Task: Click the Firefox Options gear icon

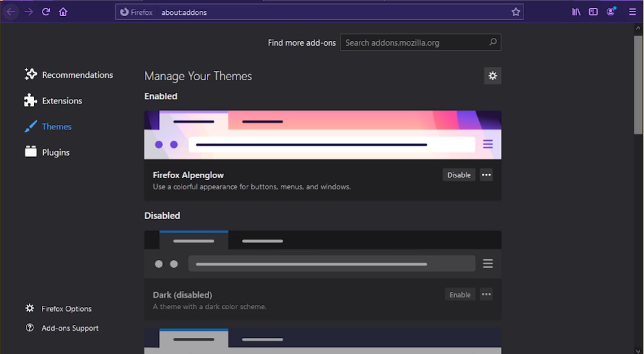Action: tap(30, 308)
